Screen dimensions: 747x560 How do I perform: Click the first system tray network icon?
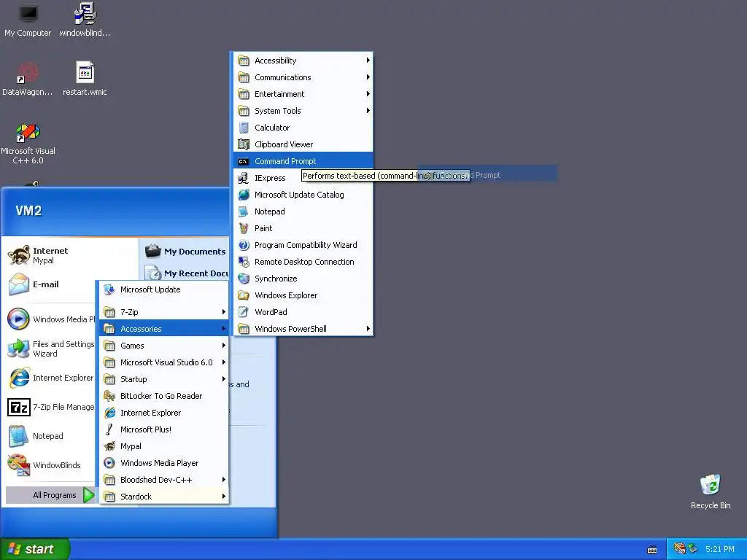tap(680, 548)
